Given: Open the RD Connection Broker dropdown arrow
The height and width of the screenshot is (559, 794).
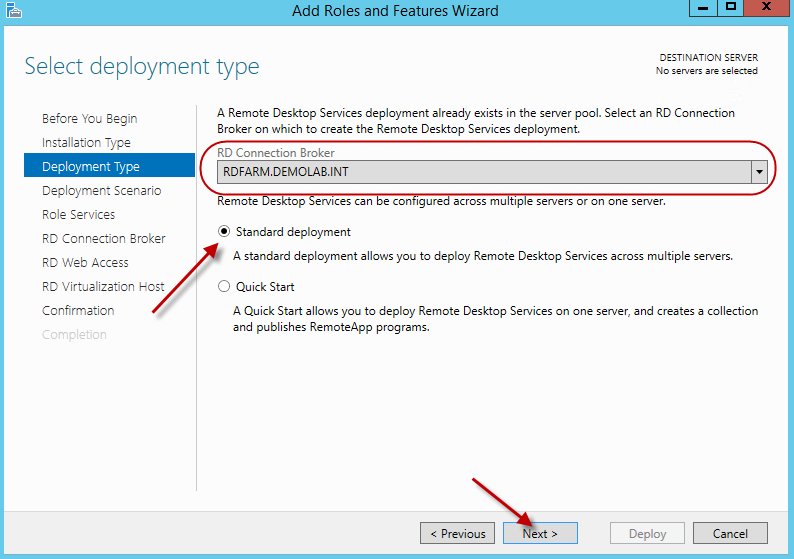Looking at the screenshot, I should point(759,171).
